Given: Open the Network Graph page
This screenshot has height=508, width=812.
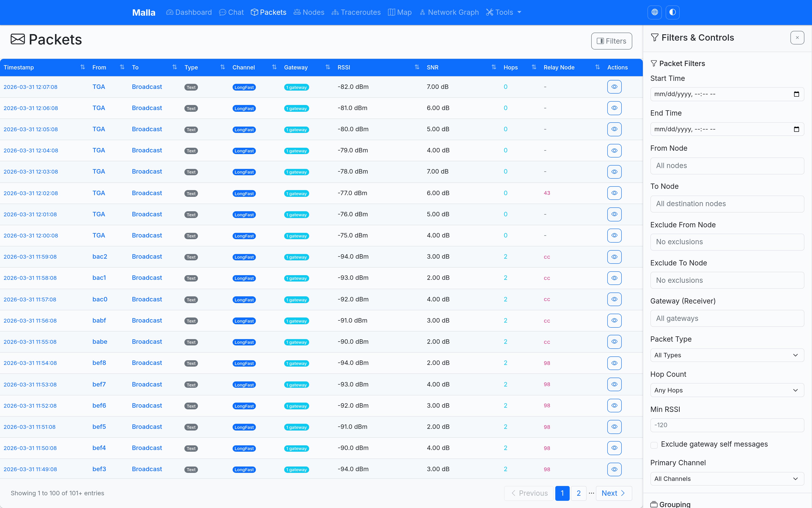Looking at the screenshot, I should 449,12.
